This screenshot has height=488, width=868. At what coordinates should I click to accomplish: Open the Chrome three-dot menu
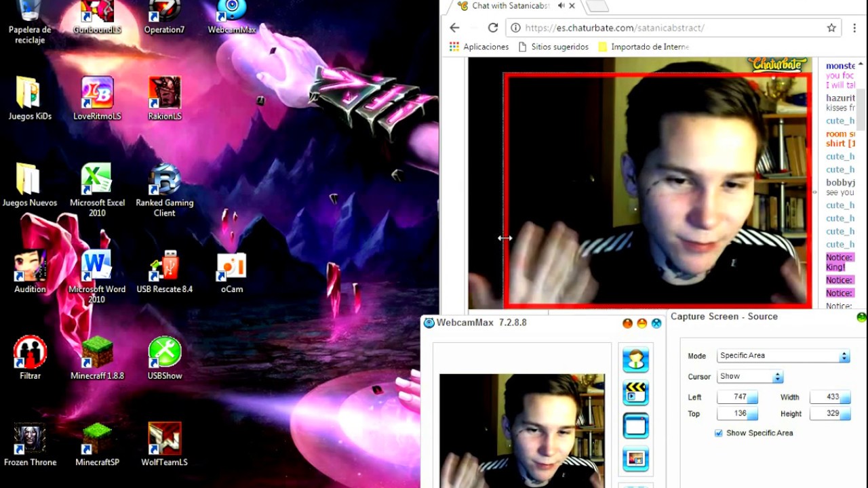pos(855,28)
